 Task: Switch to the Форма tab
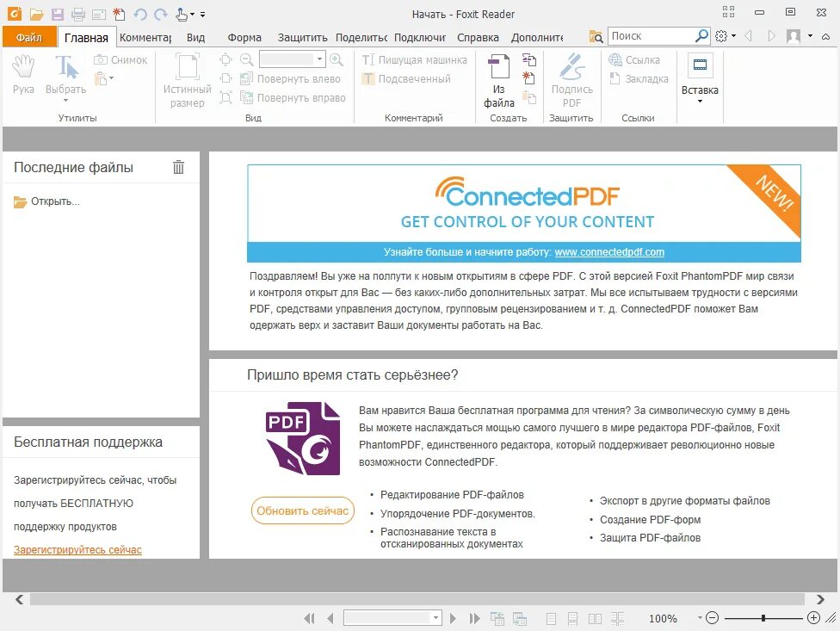tap(244, 37)
